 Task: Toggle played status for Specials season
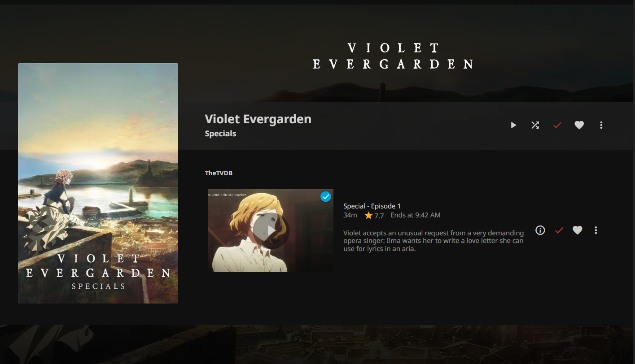click(x=557, y=125)
